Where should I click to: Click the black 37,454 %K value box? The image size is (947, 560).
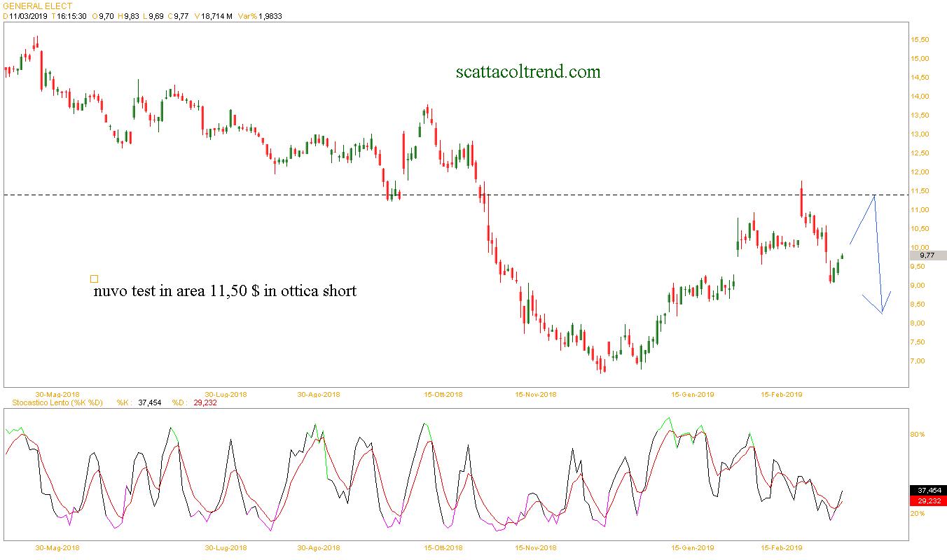[927, 491]
